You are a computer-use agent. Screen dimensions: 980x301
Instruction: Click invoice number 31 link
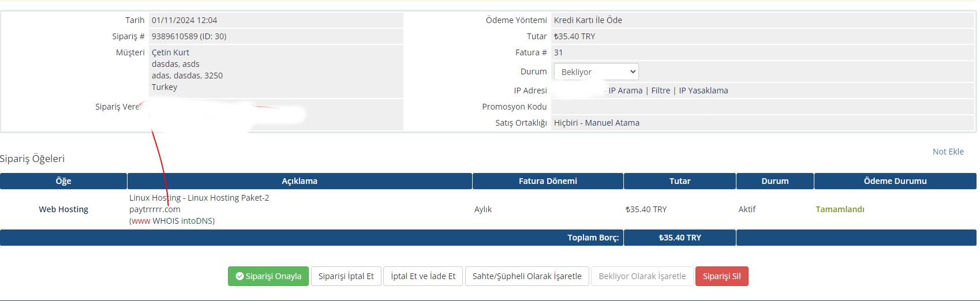point(558,52)
